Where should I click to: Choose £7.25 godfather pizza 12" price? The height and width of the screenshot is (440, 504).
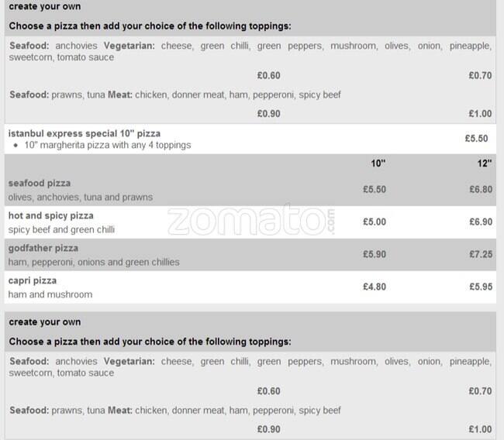481,254
